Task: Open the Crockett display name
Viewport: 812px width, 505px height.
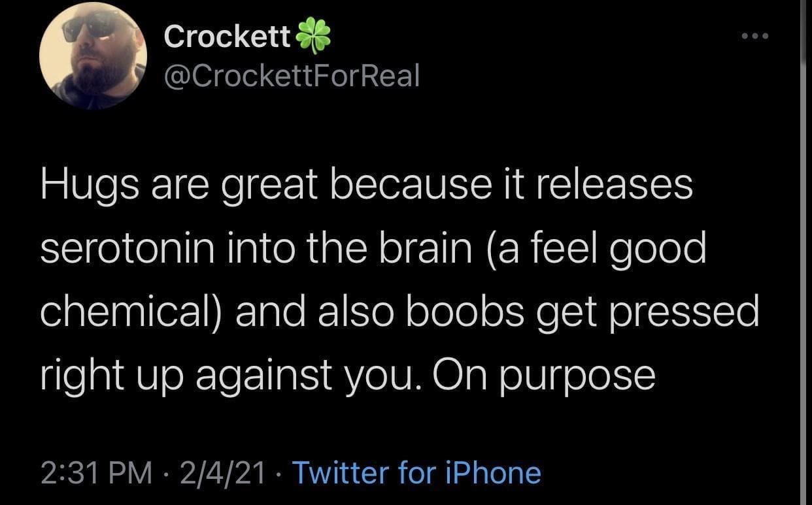Action: [227, 37]
